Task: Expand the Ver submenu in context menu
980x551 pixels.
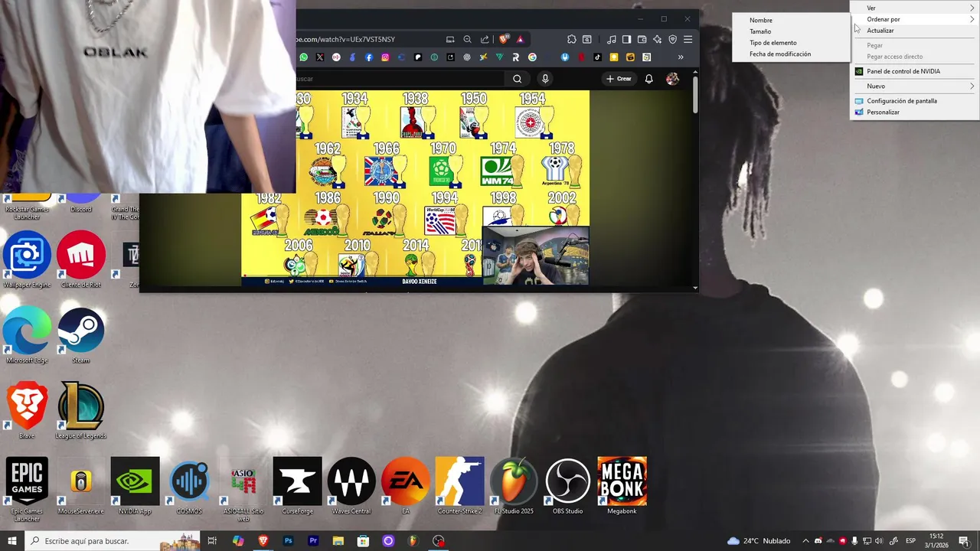Action: [915, 8]
